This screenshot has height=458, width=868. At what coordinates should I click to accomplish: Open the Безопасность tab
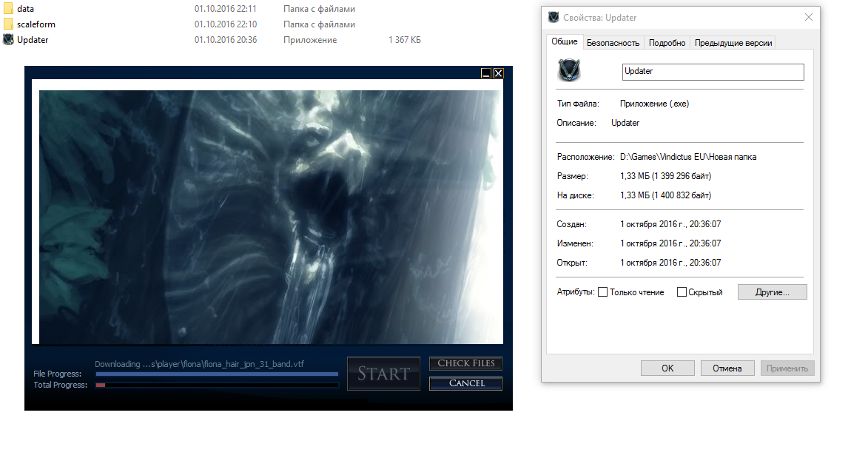(x=613, y=43)
